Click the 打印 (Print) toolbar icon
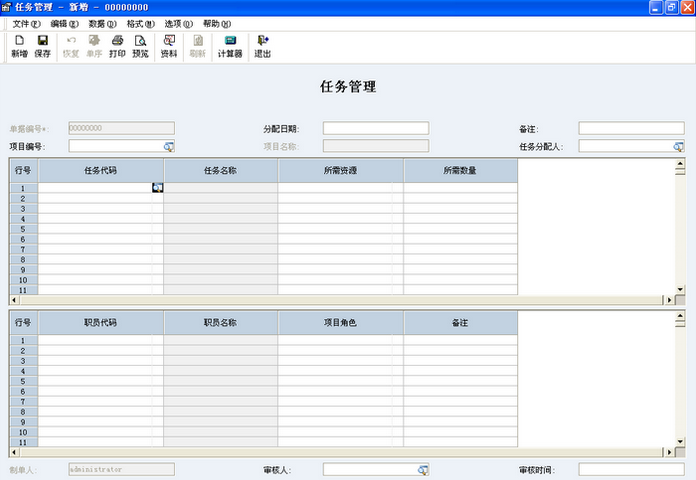The width and height of the screenshot is (696, 480). 117,46
